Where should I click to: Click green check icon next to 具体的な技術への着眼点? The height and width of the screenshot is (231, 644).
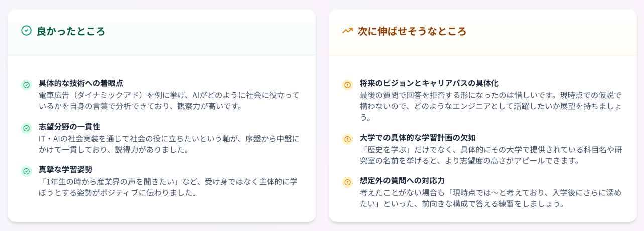point(26,85)
